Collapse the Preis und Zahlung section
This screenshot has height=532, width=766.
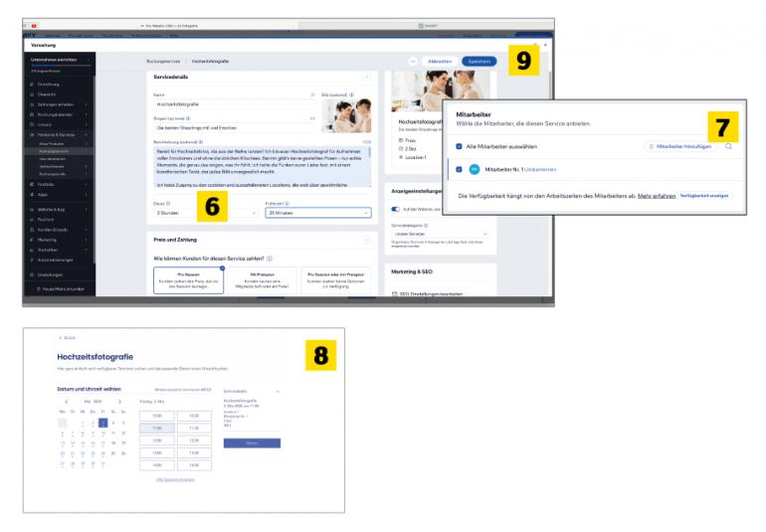tap(366, 240)
